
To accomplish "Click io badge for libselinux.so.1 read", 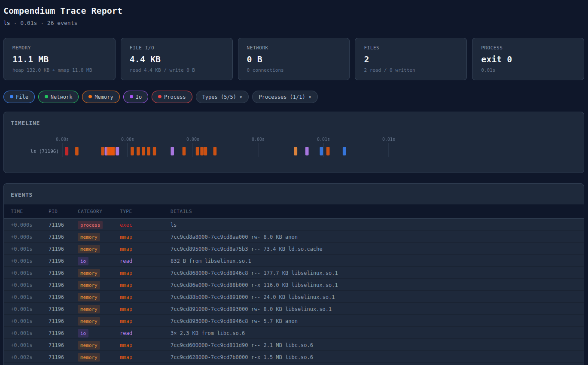I will [x=83, y=261].
